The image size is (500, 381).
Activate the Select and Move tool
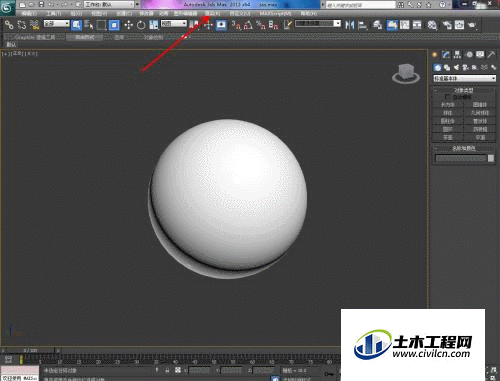(129, 25)
